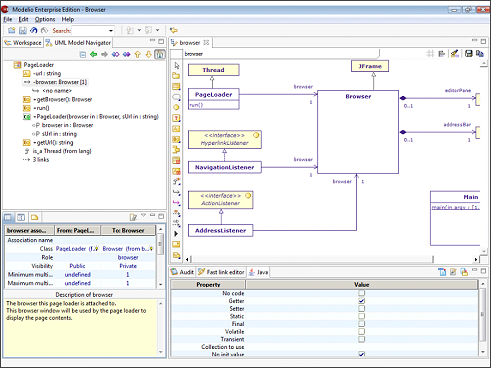Click the note tool at palette bottom

(x=176, y=255)
